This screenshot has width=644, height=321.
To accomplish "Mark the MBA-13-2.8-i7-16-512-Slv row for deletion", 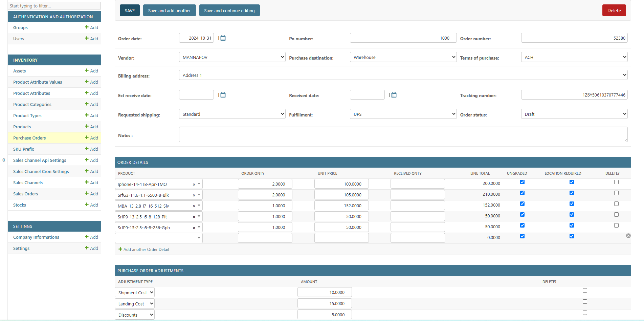I will click(616, 204).
